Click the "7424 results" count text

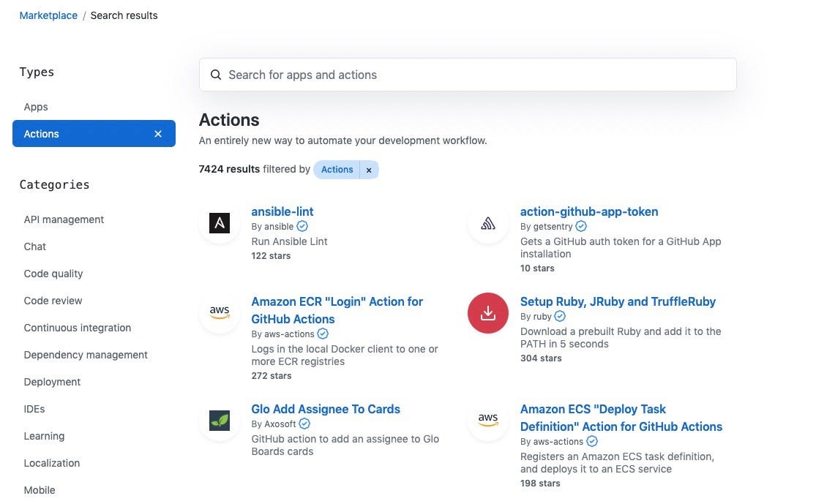point(229,169)
